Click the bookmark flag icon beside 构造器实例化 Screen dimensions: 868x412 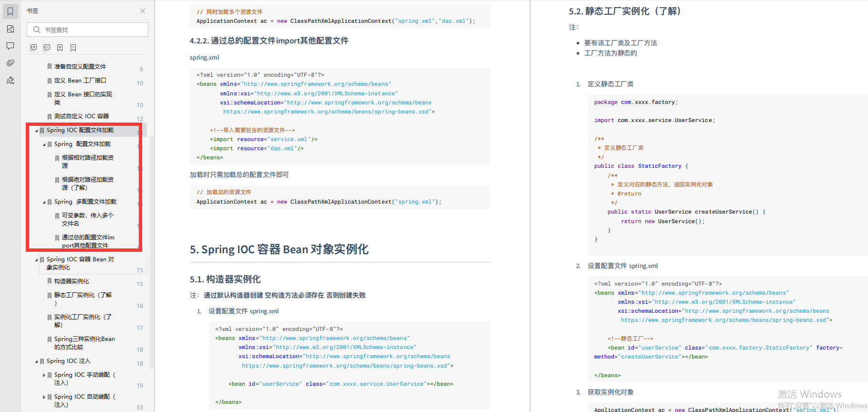50,281
